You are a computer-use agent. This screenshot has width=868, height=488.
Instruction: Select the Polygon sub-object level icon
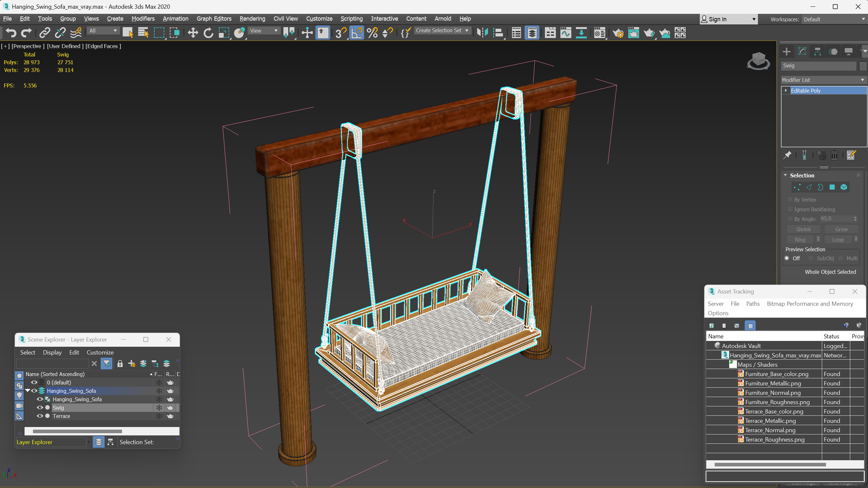point(832,187)
